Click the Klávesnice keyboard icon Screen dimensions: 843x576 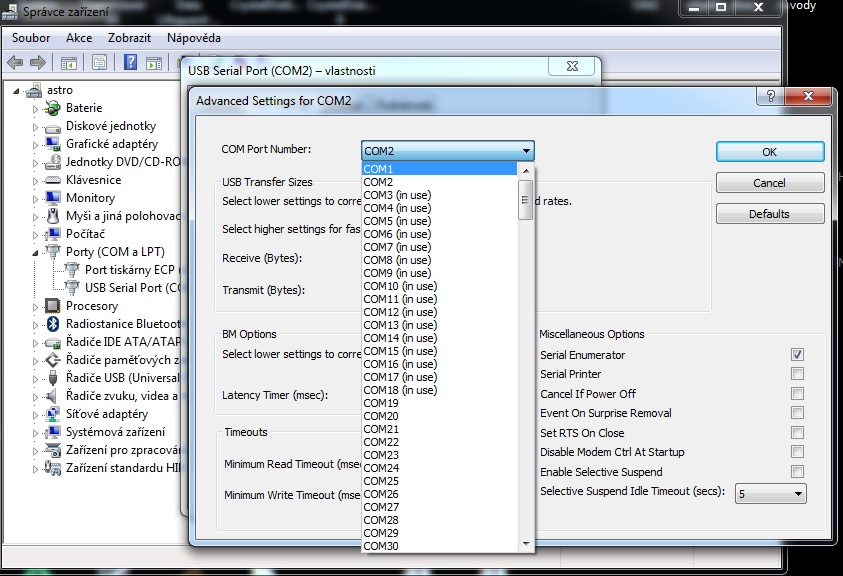pos(53,180)
